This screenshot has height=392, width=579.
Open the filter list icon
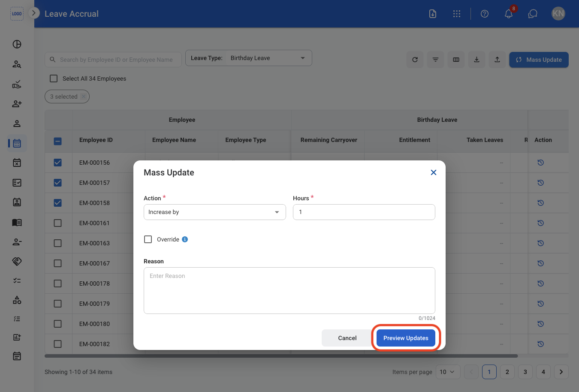(x=435, y=60)
